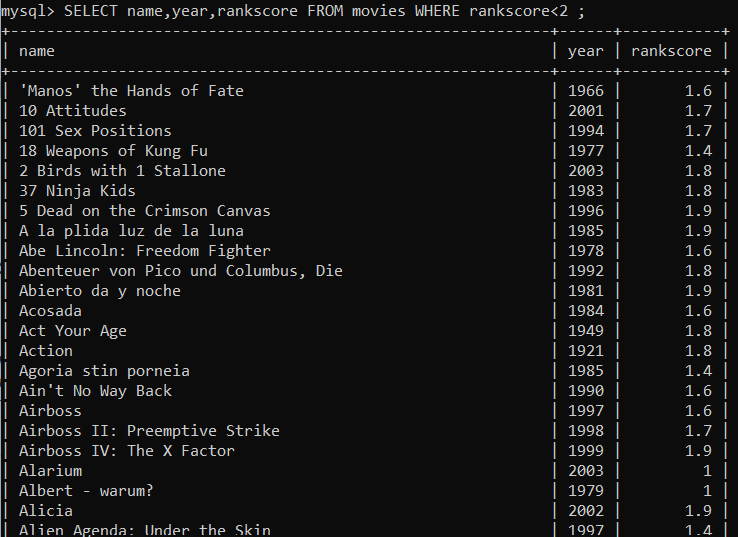Click 'Agoria stin porneia' name
The height and width of the screenshot is (537, 738).
point(104,370)
